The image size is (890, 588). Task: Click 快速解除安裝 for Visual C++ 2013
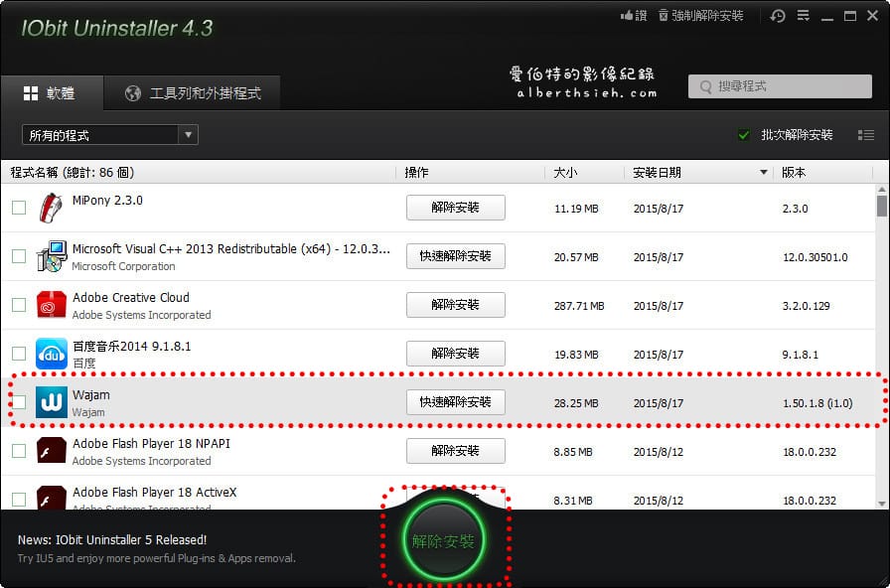(455, 256)
